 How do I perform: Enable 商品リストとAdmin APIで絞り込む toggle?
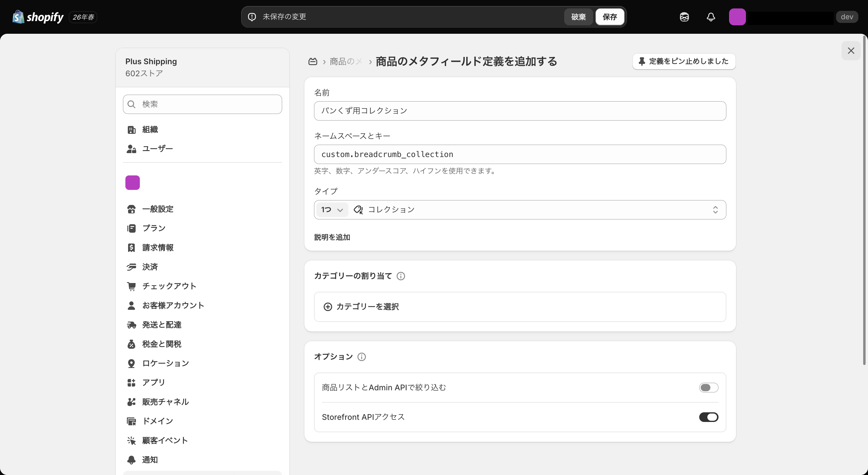click(x=709, y=388)
